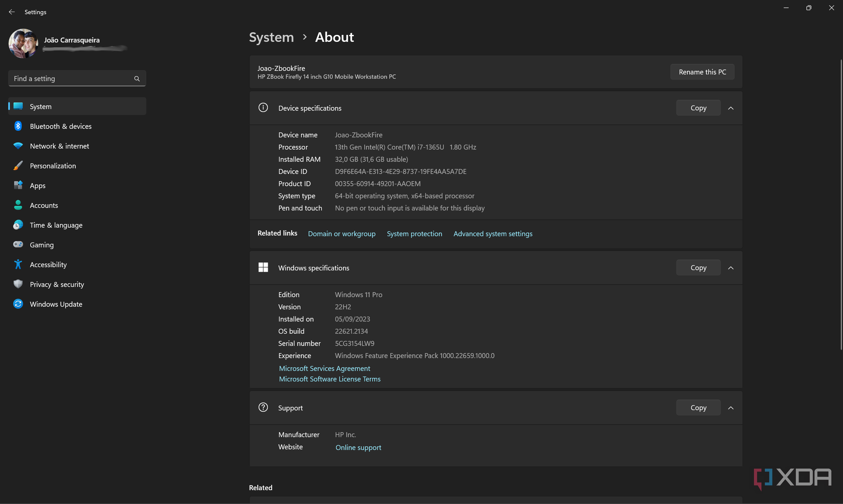The width and height of the screenshot is (843, 504).
Task: Click the Network wifi icon in sidebar
Action: click(x=18, y=146)
